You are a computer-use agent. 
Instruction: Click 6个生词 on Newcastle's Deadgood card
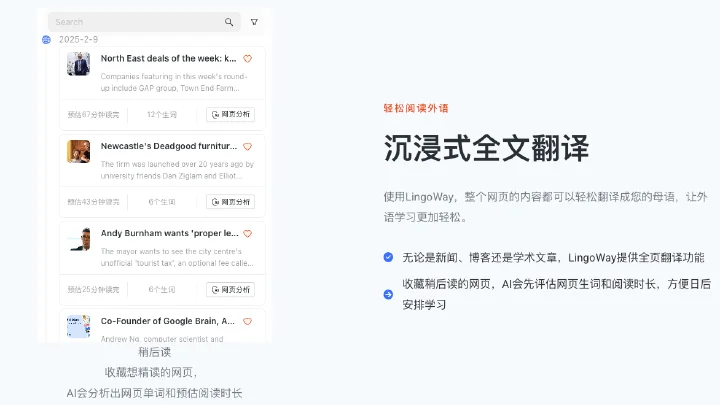[162, 202]
